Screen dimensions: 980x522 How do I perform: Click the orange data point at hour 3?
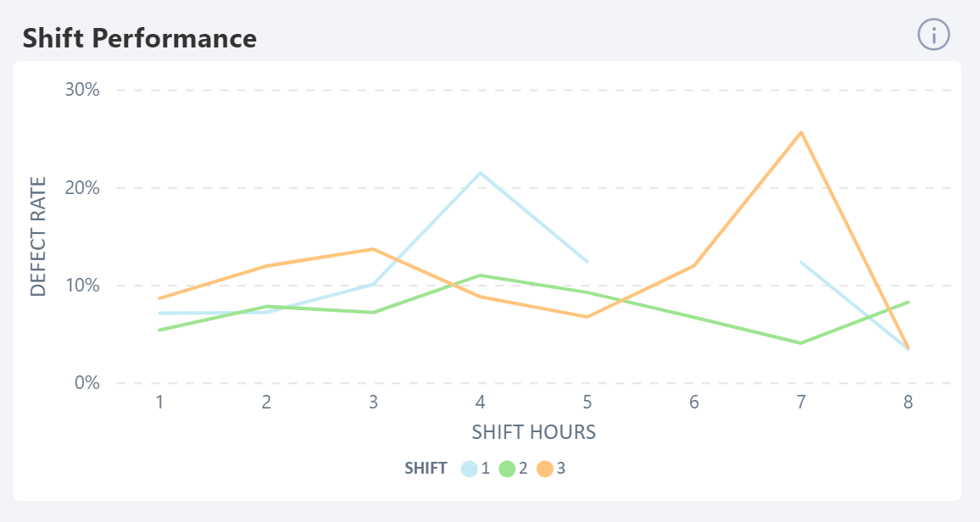[x=372, y=249]
